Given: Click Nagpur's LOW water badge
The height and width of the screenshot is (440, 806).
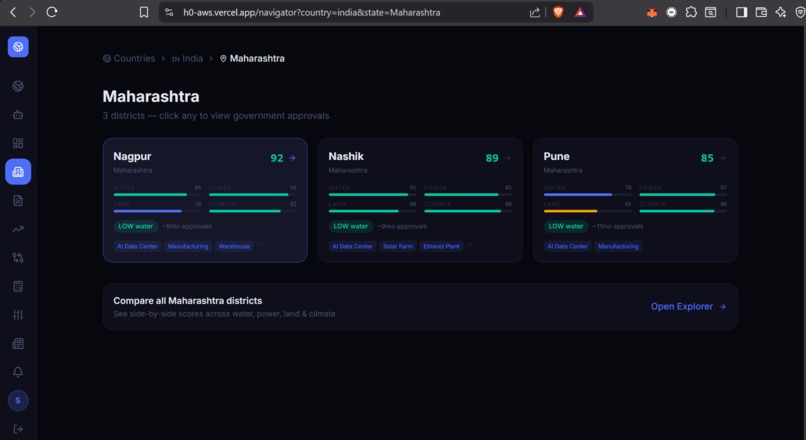Looking at the screenshot, I should [x=136, y=226].
